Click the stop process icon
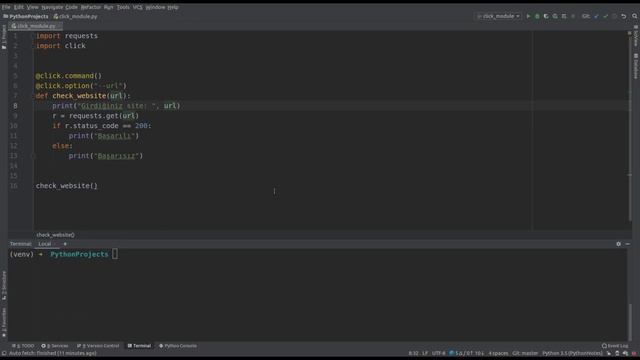The image size is (640, 360). [x=573, y=16]
